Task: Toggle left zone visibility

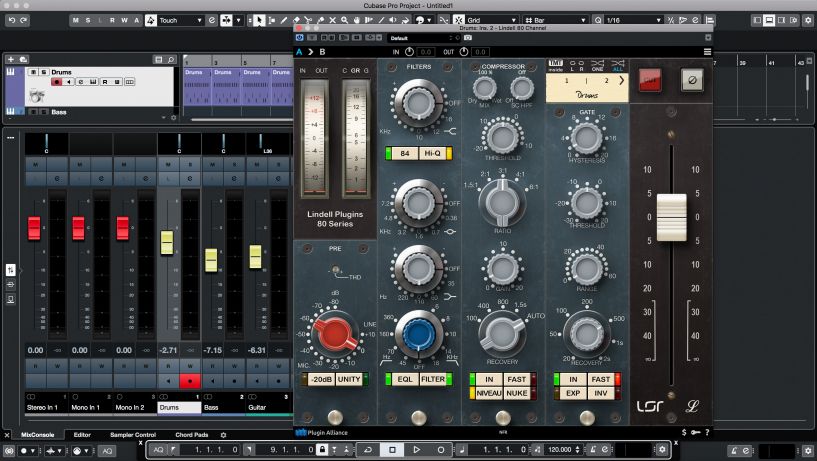Action: [757, 20]
